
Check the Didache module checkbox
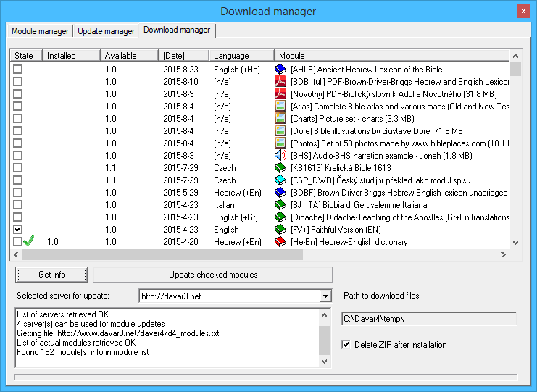click(18, 217)
